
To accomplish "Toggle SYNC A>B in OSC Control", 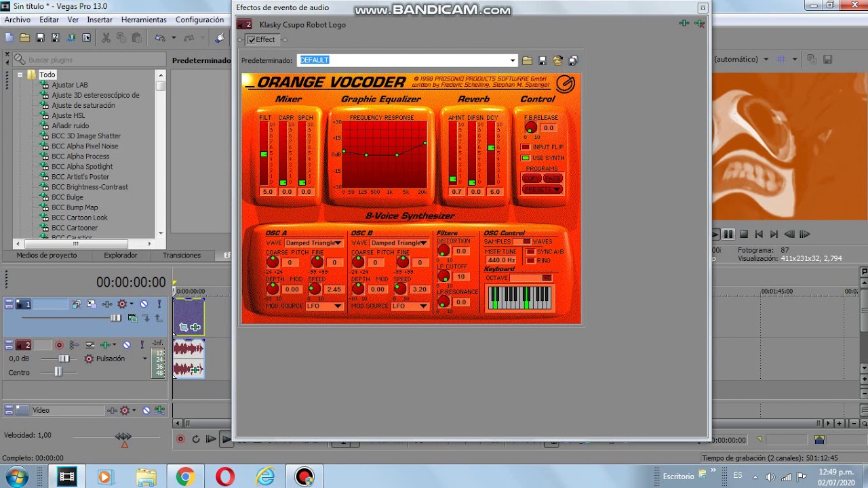I will tap(531, 251).
